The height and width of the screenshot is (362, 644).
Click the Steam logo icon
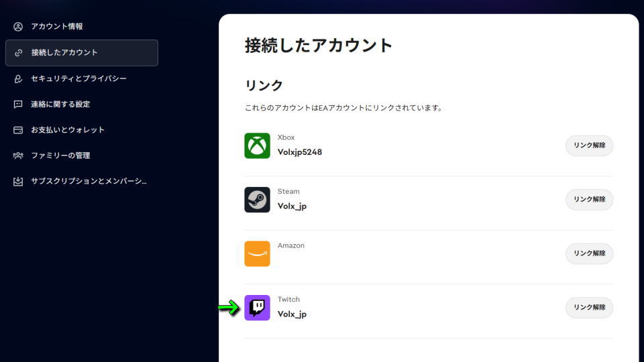point(257,200)
